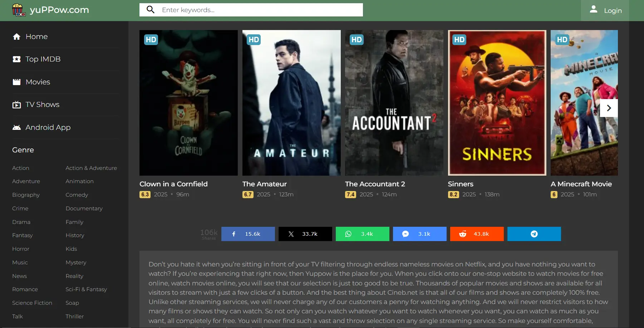
Task: Click the yuPPow.com site name text
Action: click(59, 10)
